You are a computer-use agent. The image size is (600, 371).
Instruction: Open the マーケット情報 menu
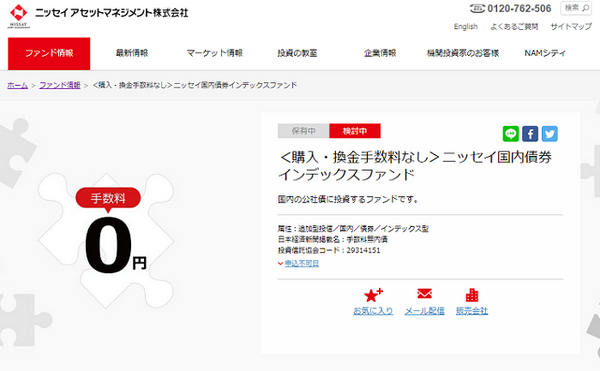(x=215, y=53)
